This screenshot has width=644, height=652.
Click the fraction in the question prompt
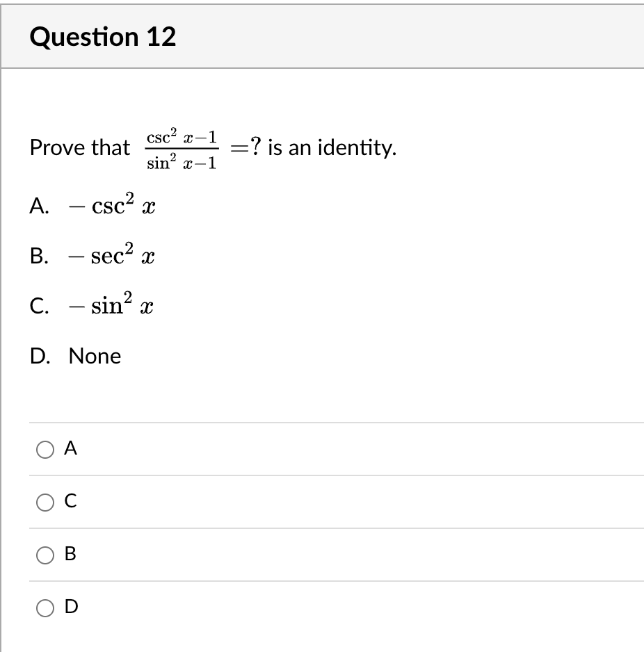click(x=181, y=147)
